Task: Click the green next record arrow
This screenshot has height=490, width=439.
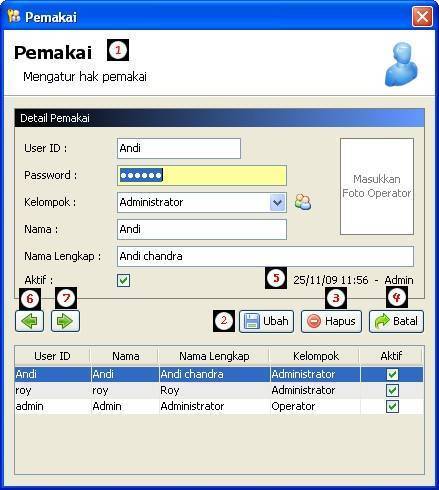Action: point(65,321)
